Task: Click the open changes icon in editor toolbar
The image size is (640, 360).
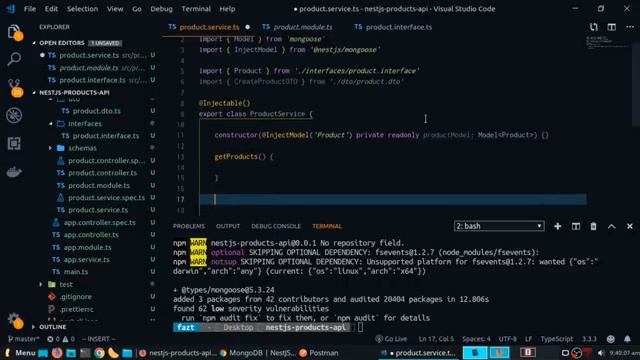Action: tap(593, 27)
